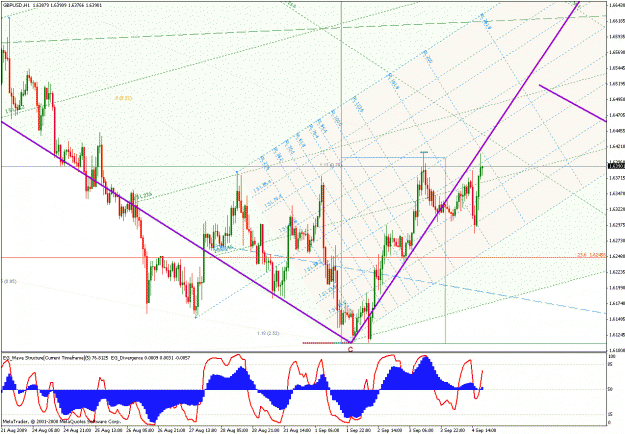Click the 2 Sep 14:00 time label

tap(390, 430)
